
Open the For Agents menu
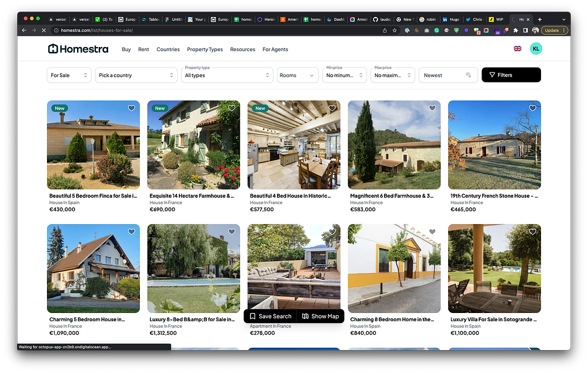pos(275,49)
